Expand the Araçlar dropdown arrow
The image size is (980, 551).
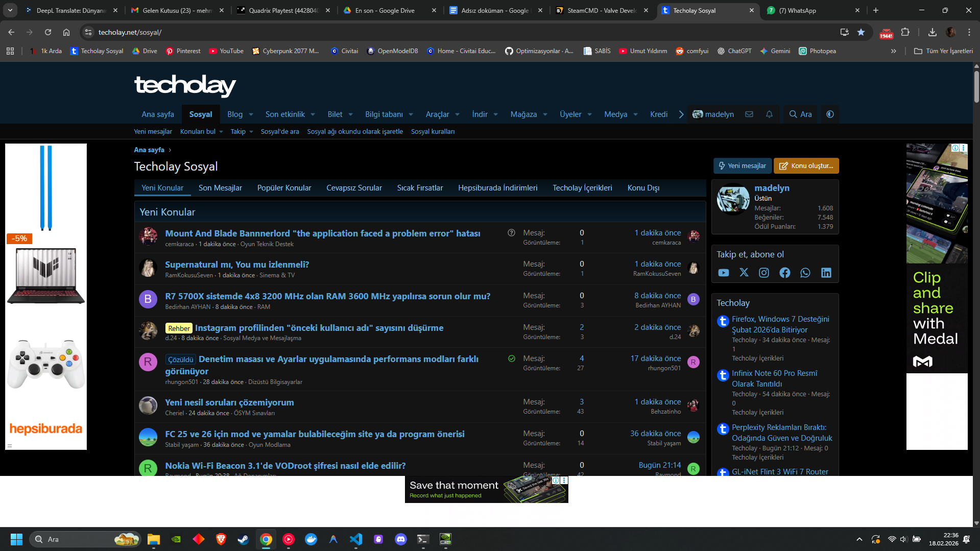click(458, 114)
